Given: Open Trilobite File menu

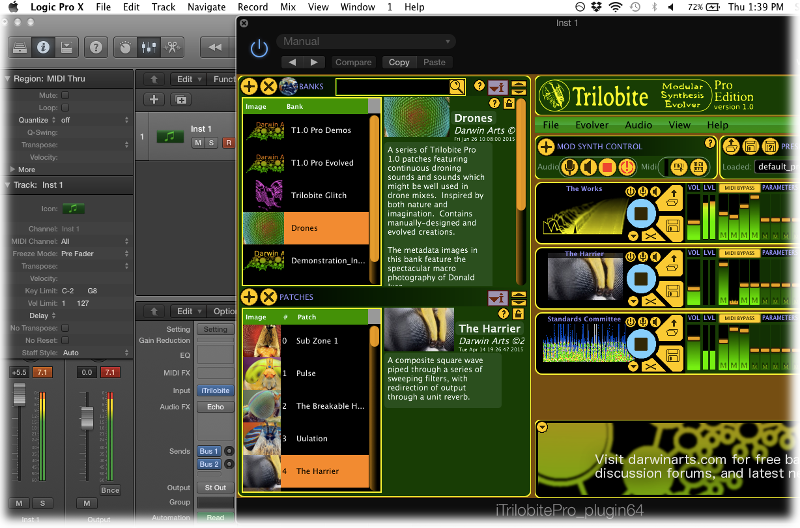Looking at the screenshot, I should click(x=551, y=125).
